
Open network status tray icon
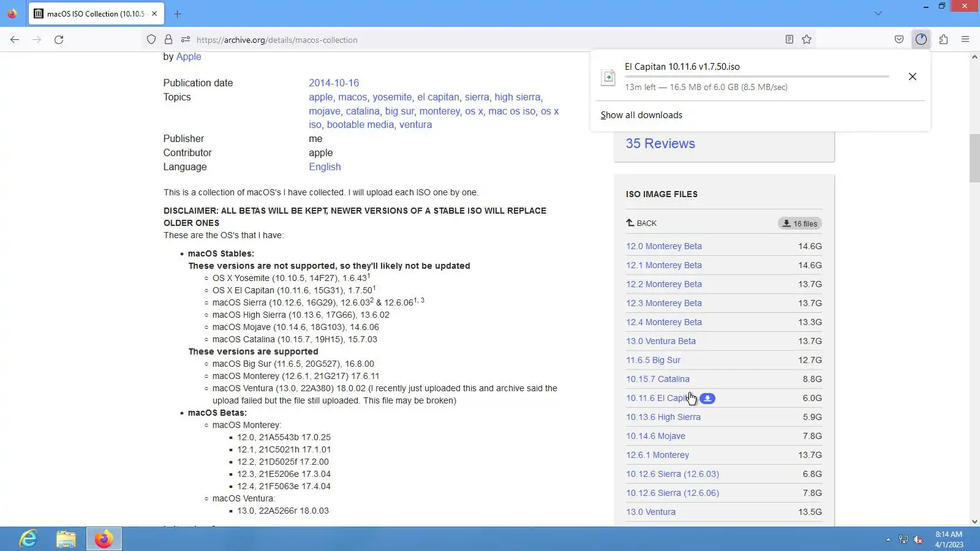click(x=903, y=539)
